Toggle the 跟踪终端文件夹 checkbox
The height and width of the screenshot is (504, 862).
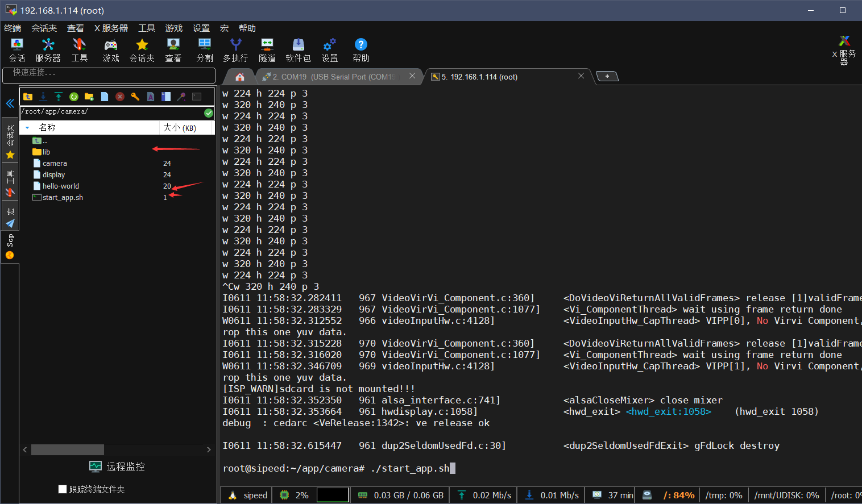click(63, 489)
